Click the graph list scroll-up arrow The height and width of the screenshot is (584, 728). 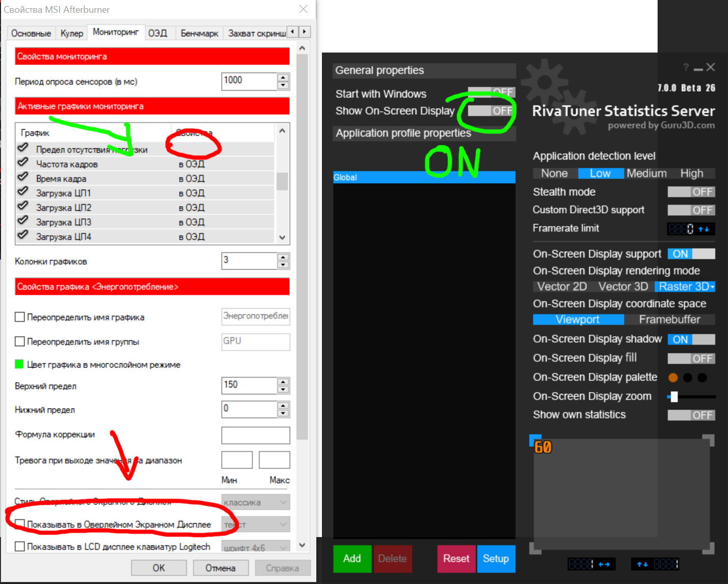282,131
